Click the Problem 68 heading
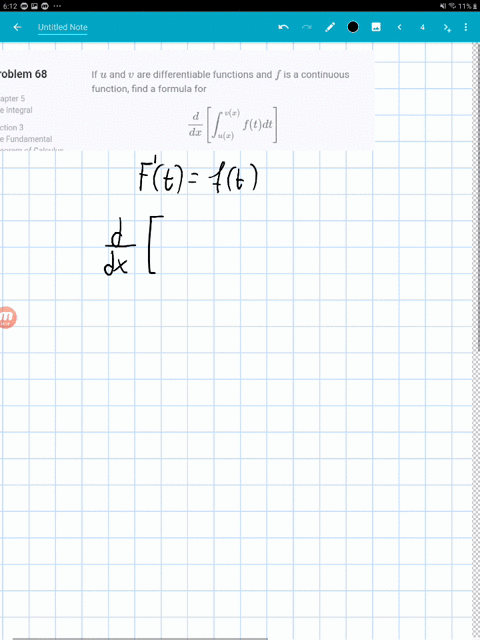The width and height of the screenshot is (480, 640). [x=23, y=74]
